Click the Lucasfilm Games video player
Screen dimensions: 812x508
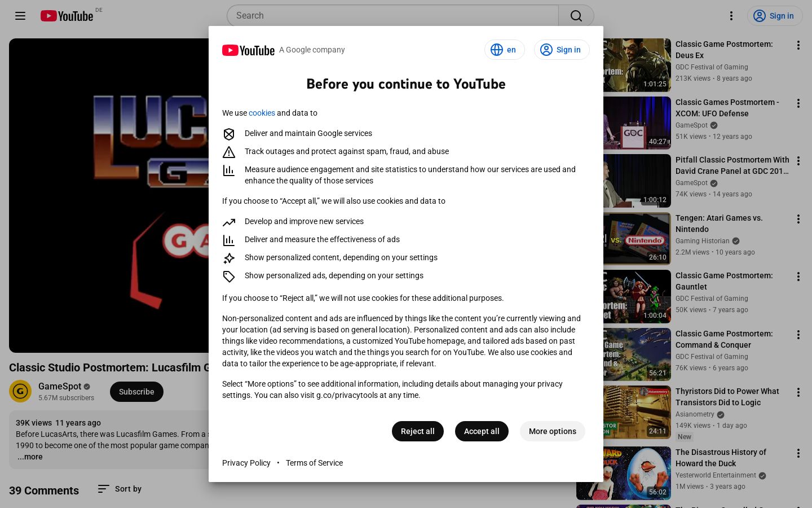tap(109, 195)
